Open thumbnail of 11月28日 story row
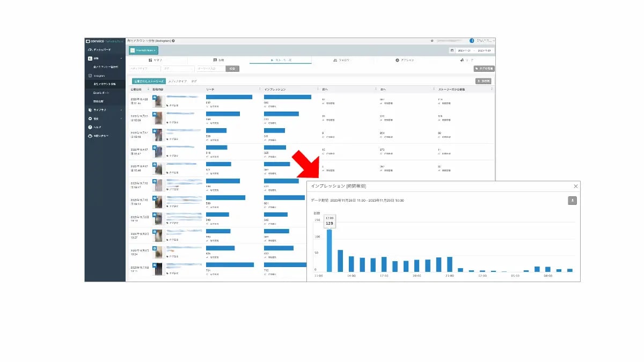The width and height of the screenshot is (644, 362). pyautogui.click(x=158, y=102)
